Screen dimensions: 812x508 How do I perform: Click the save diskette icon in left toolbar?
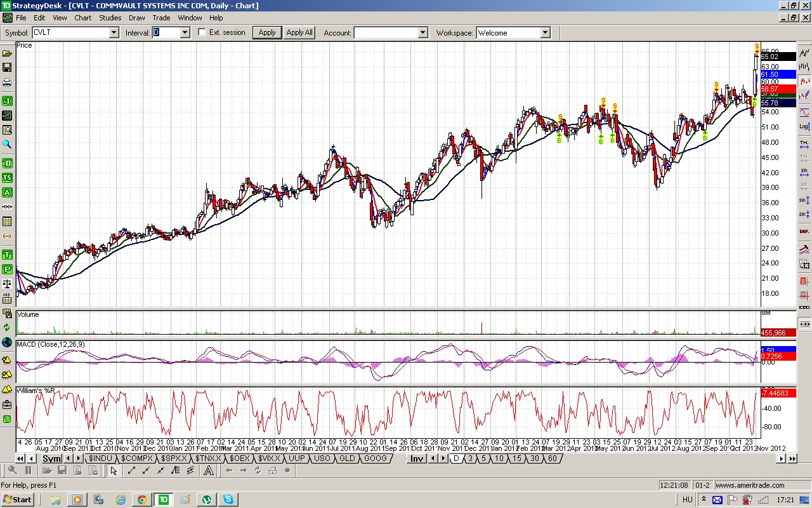7,67
